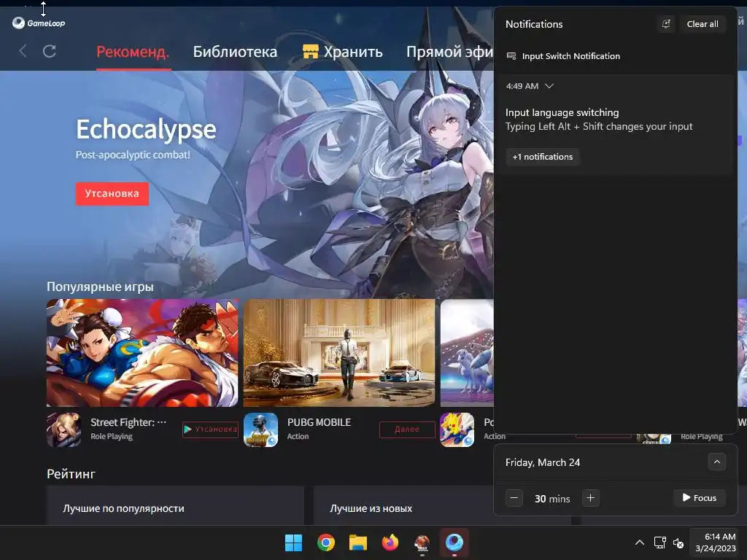
Task: Click the Рейтинг section heading
Action: 71,474
